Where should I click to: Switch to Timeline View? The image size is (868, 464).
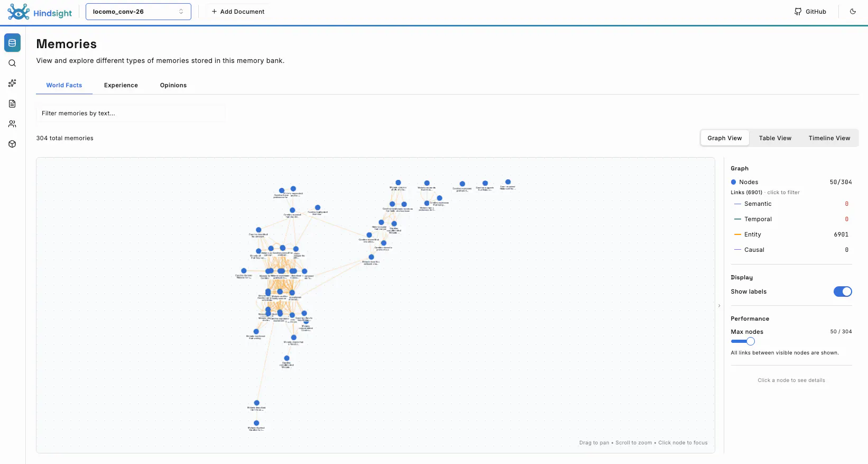pyautogui.click(x=829, y=138)
